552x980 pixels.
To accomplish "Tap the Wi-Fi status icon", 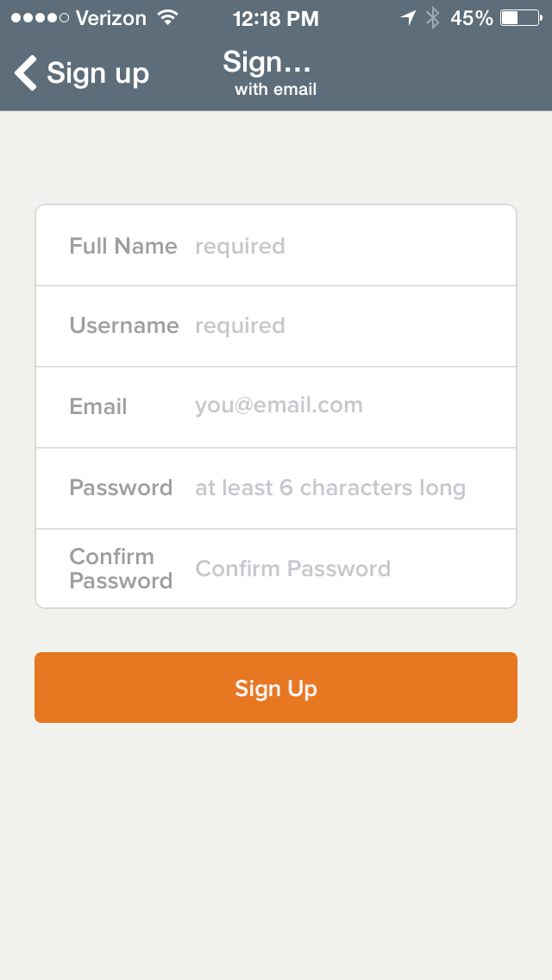I will [x=168, y=17].
